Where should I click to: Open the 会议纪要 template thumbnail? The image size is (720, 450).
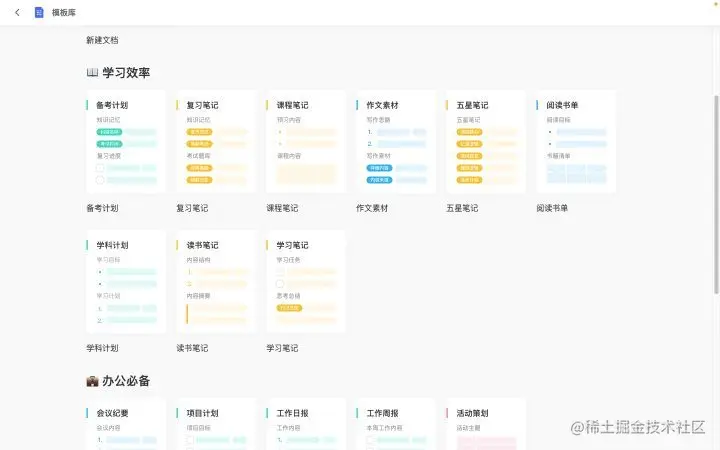click(x=126, y=424)
